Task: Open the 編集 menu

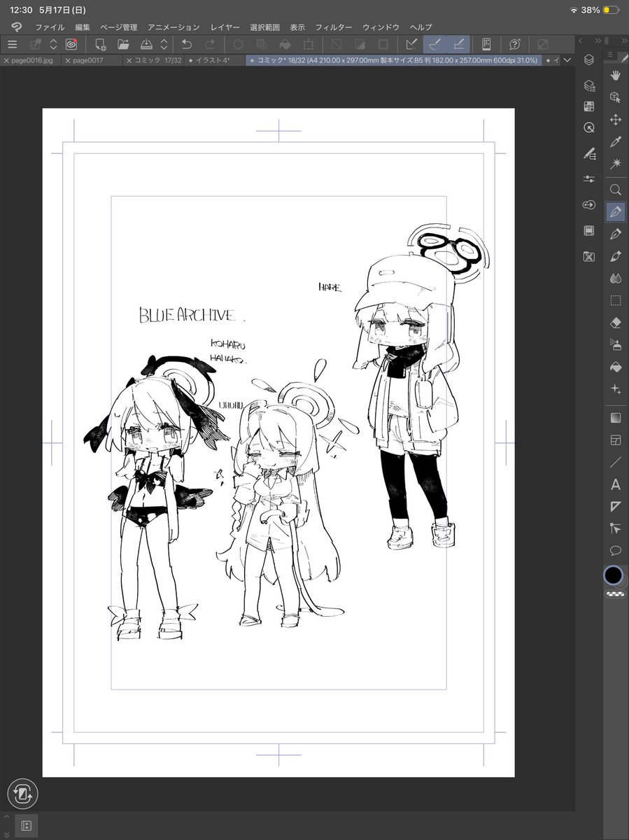Action: 82,27
